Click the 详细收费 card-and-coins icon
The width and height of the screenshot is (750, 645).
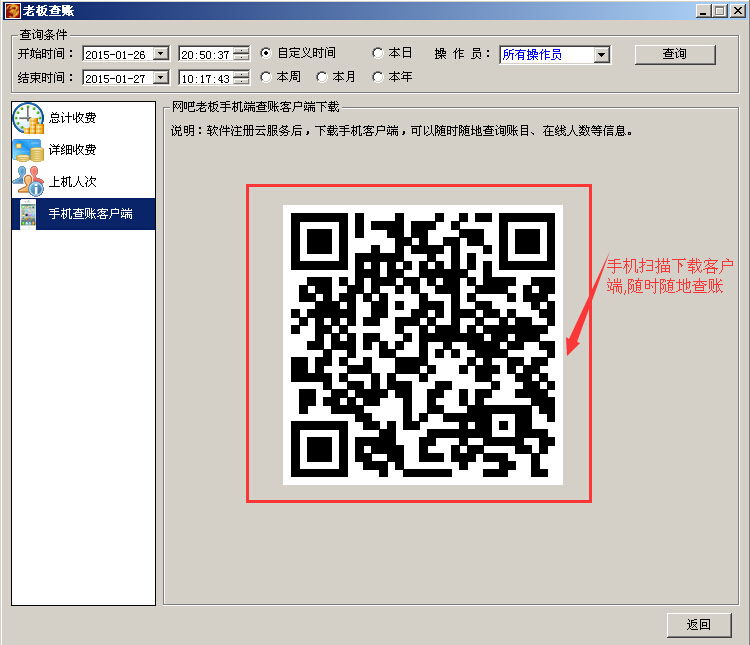(28, 150)
